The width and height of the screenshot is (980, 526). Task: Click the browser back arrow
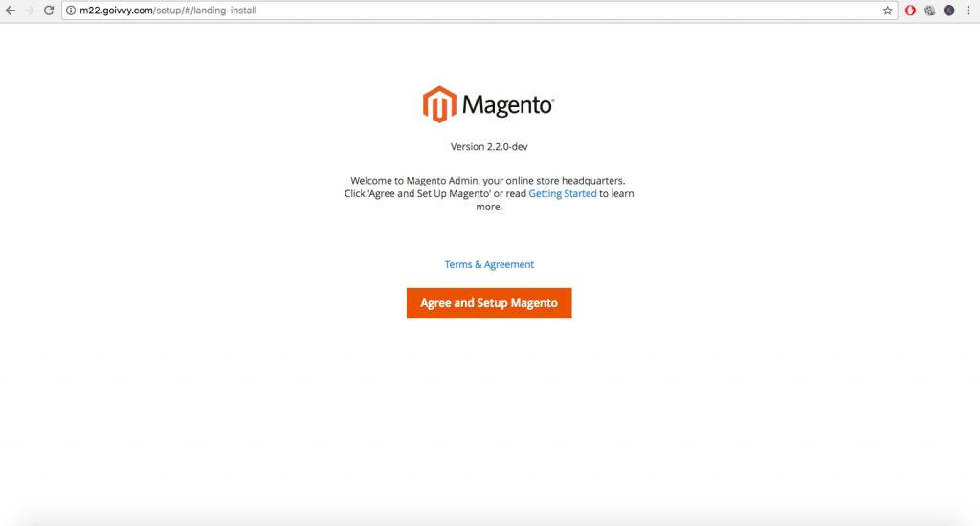11,11
